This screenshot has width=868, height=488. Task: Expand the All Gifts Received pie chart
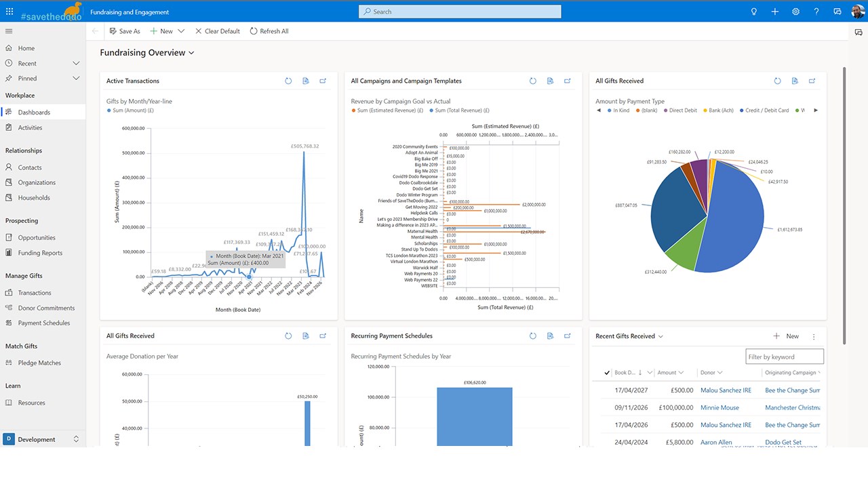[812, 81]
